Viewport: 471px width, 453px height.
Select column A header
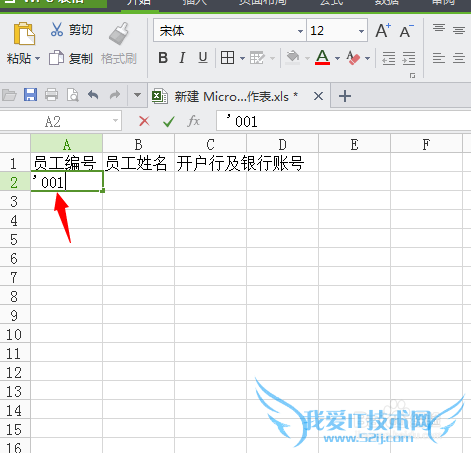click(x=67, y=144)
